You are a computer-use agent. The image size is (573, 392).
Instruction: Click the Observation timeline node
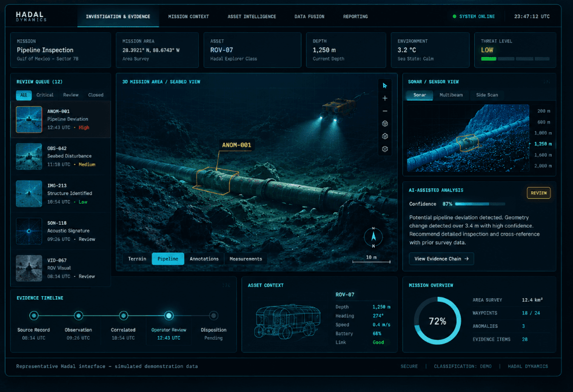(x=78, y=315)
